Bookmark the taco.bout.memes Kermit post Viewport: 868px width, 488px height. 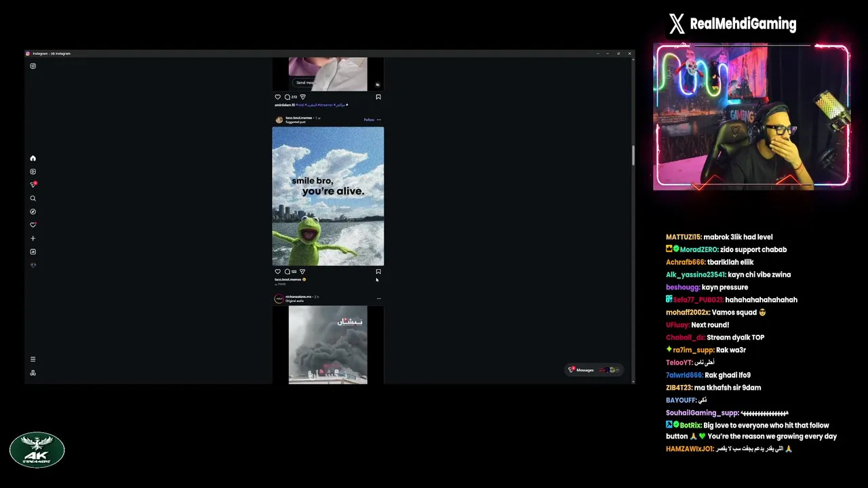coord(378,271)
